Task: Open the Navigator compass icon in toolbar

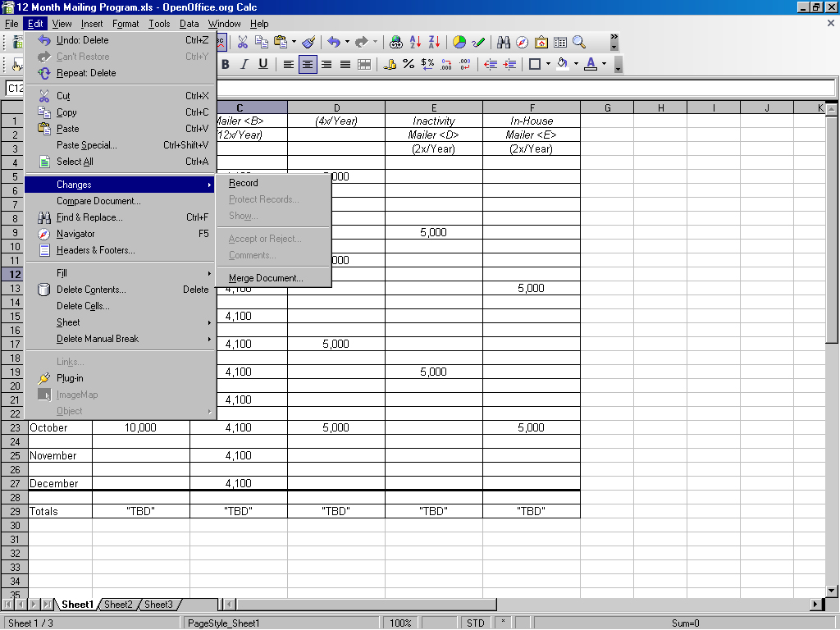Action: [523, 42]
